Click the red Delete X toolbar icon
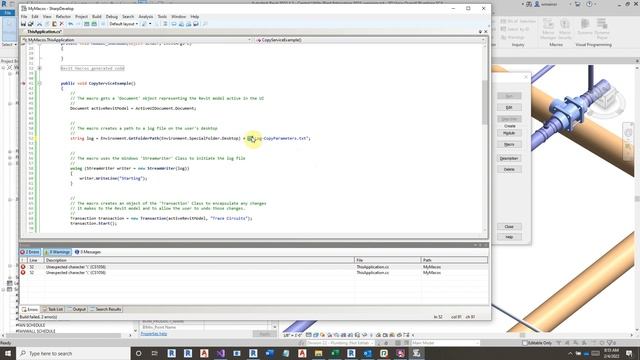Screen dimensions: 640x360 (62, 24)
